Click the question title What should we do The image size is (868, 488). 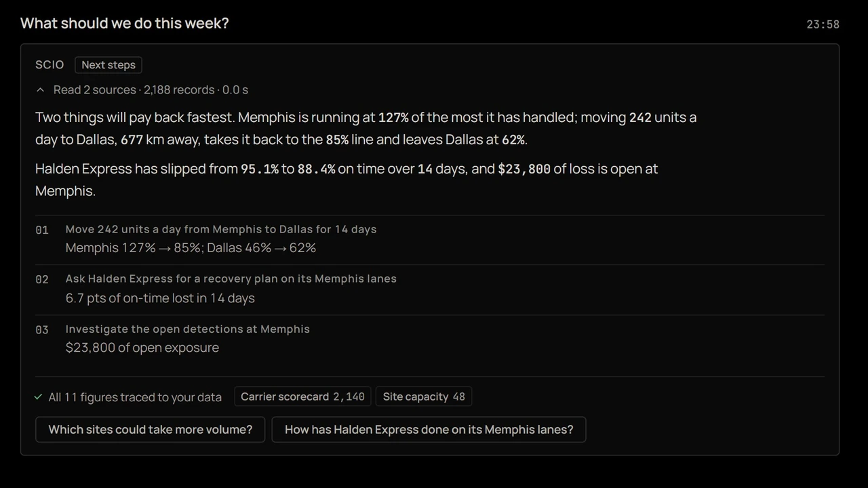click(x=125, y=23)
